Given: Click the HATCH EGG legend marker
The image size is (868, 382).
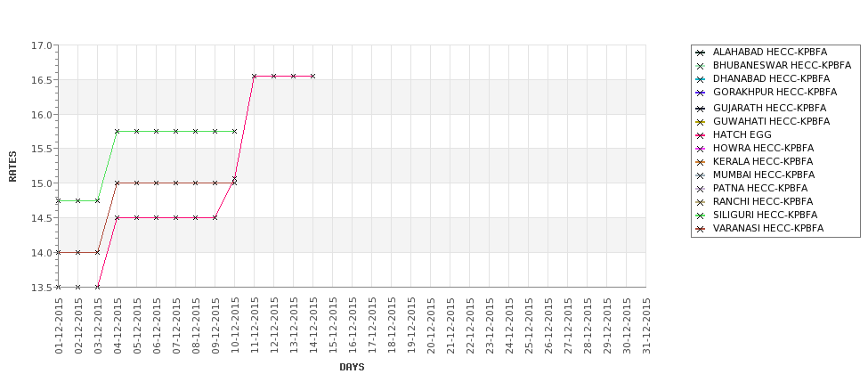Looking at the screenshot, I should point(701,135).
